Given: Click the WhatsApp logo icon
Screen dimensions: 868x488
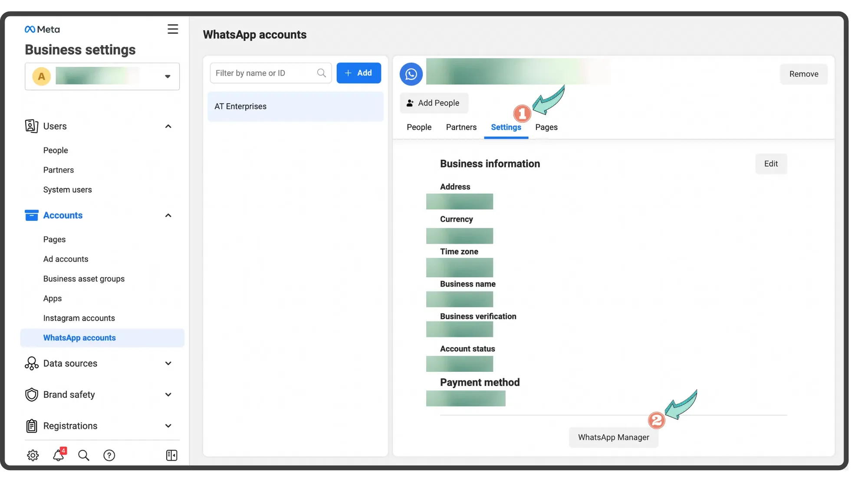Looking at the screenshot, I should (x=411, y=74).
